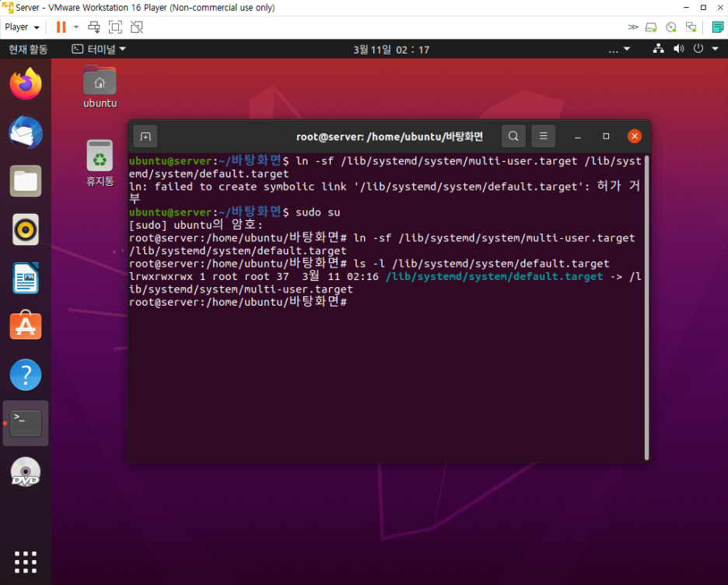Screen dimensions: 728x585
Task: Click 'lrwxrwxrwx 1 root root 37' text
Action: coord(209,277)
